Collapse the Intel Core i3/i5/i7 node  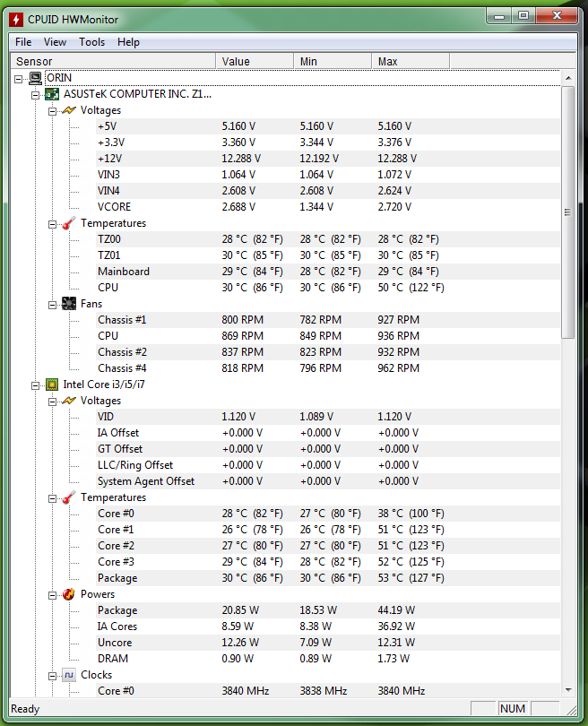[35, 385]
